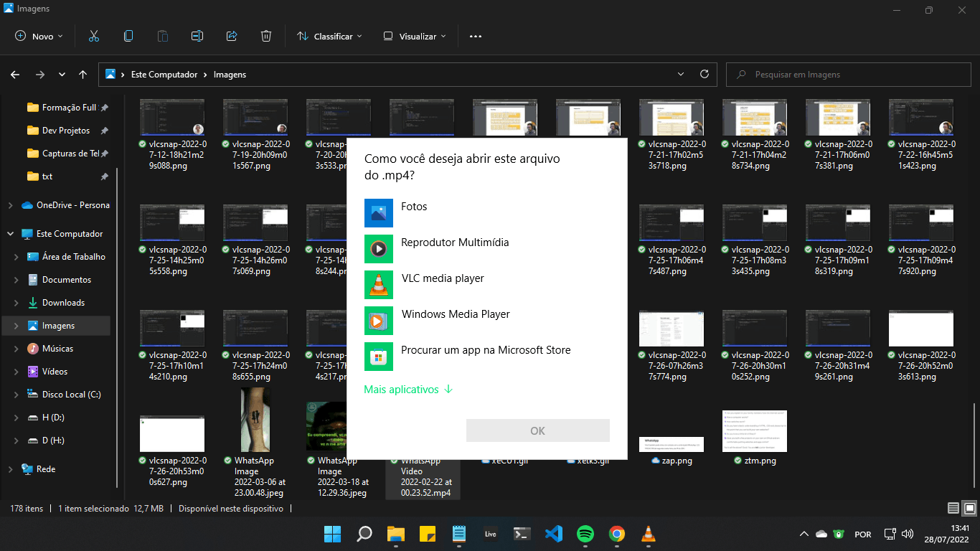The width and height of the screenshot is (980, 551).
Task: Select the ztm.png thumbnail
Action: click(754, 431)
